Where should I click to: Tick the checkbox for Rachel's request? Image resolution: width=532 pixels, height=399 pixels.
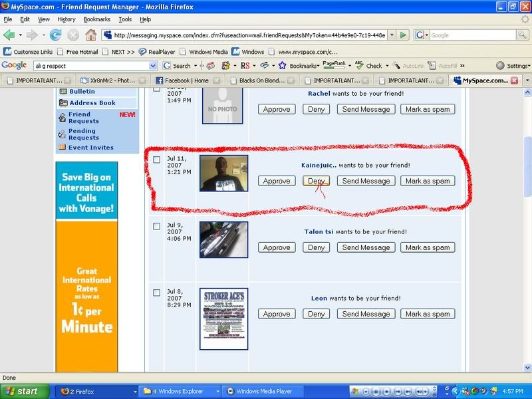coord(156,89)
